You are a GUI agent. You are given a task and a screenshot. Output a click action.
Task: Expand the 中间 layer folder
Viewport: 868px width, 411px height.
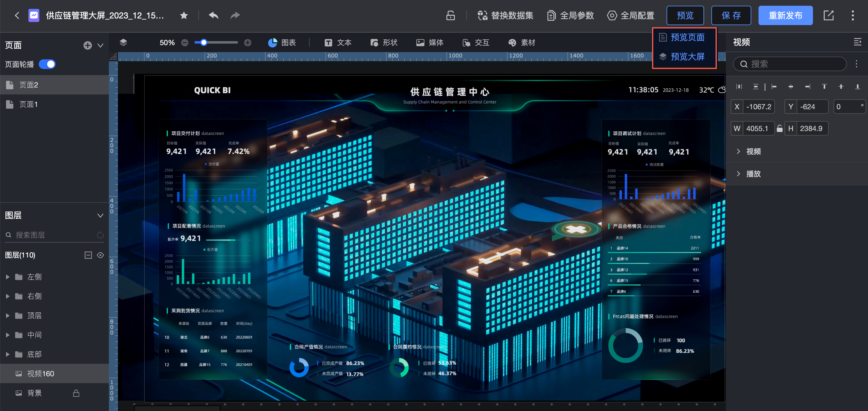pos(8,335)
